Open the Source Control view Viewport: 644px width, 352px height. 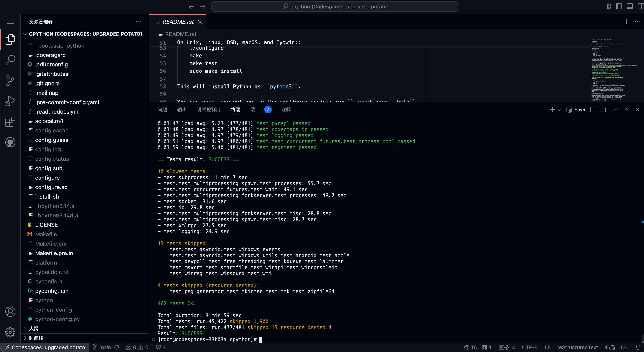(10, 80)
